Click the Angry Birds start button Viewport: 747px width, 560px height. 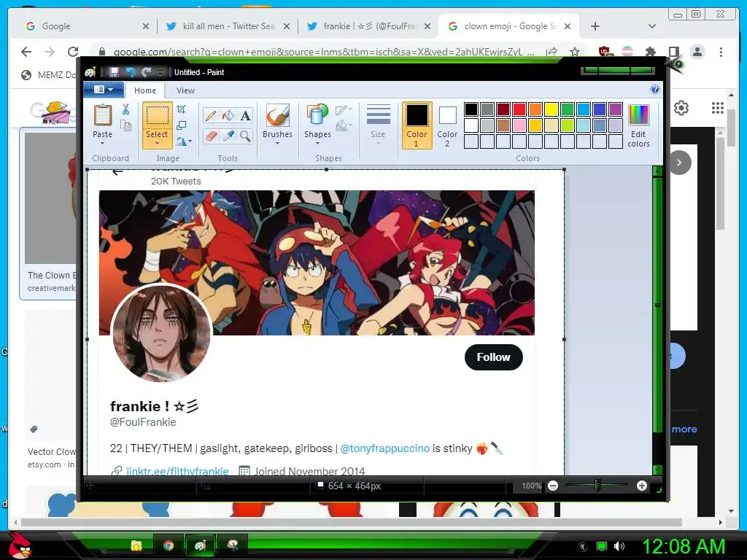[20, 545]
